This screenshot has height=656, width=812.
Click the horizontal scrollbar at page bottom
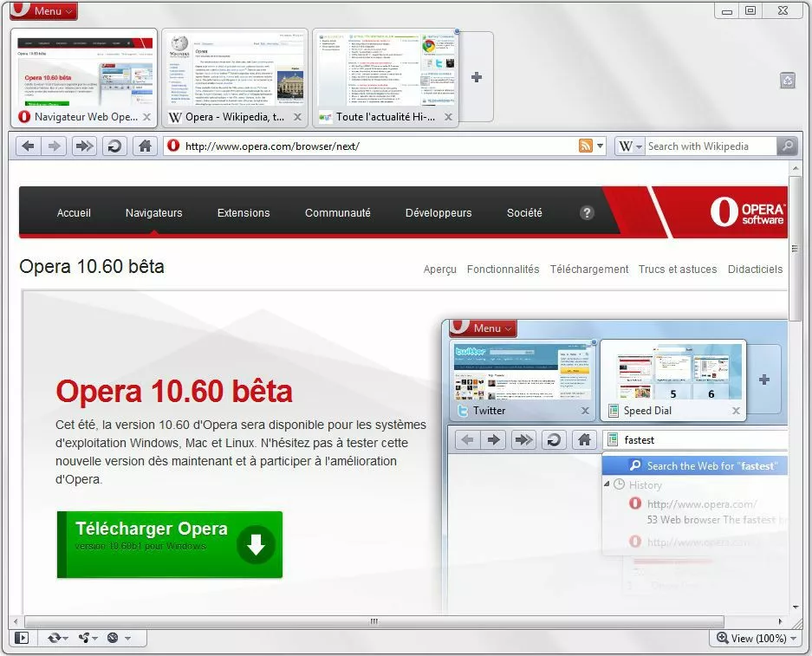[x=374, y=620]
